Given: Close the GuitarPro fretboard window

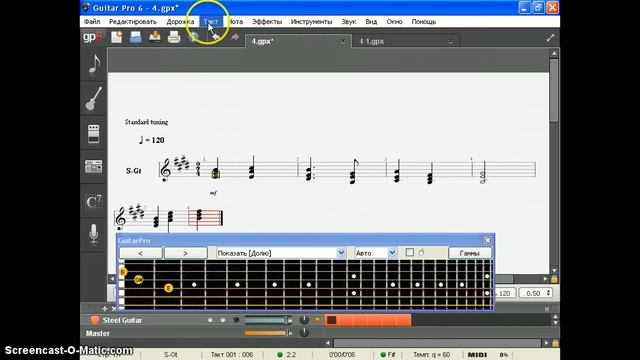Looking at the screenshot, I should click(487, 240).
